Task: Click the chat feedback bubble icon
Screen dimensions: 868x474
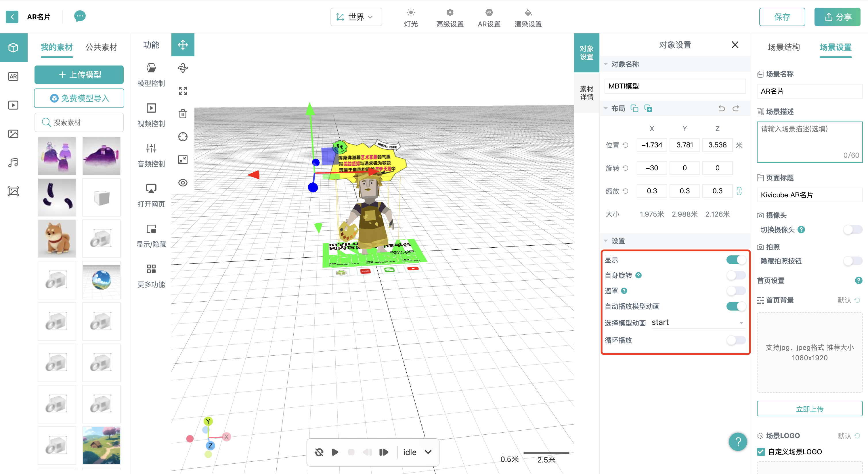Action: click(x=79, y=16)
